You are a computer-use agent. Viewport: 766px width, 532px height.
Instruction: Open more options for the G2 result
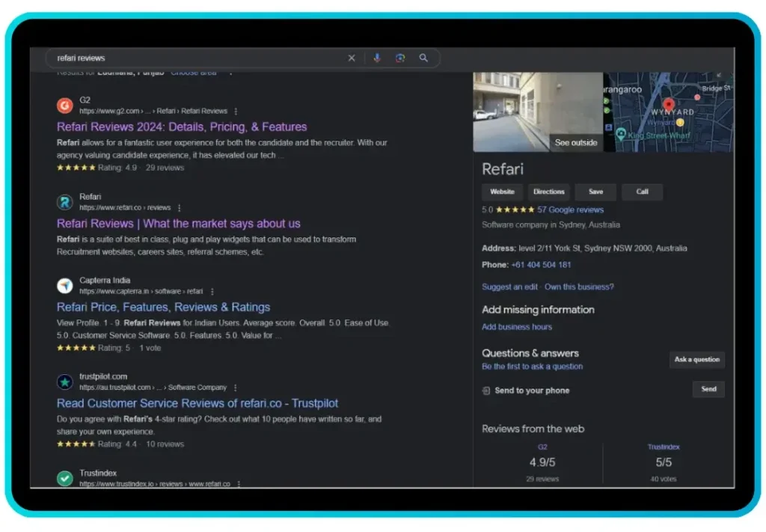[236, 111]
